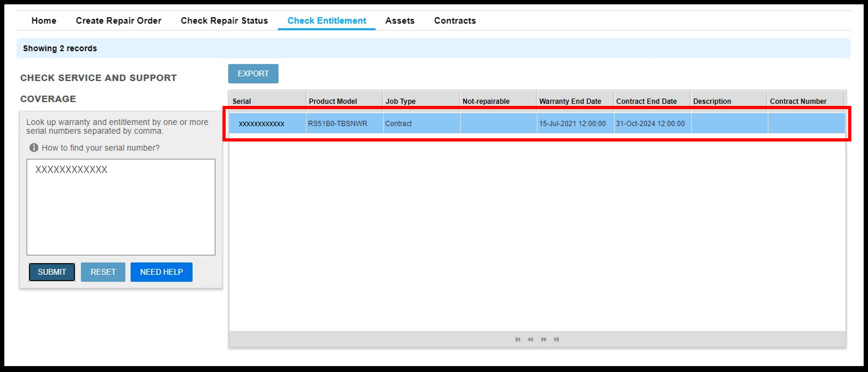This screenshot has width=868, height=372.
Task: Sort by Contract End Date column header
Action: click(x=652, y=101)
